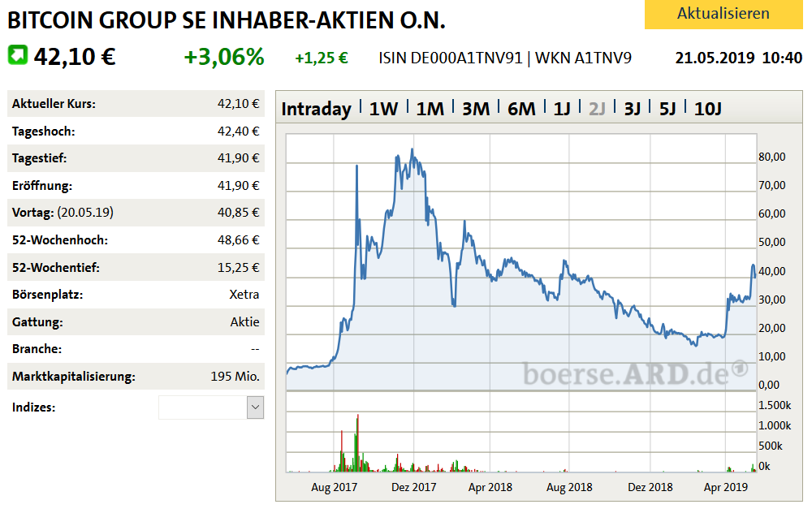
Task: Select the 6M chart range
Action: coord(521,109)
